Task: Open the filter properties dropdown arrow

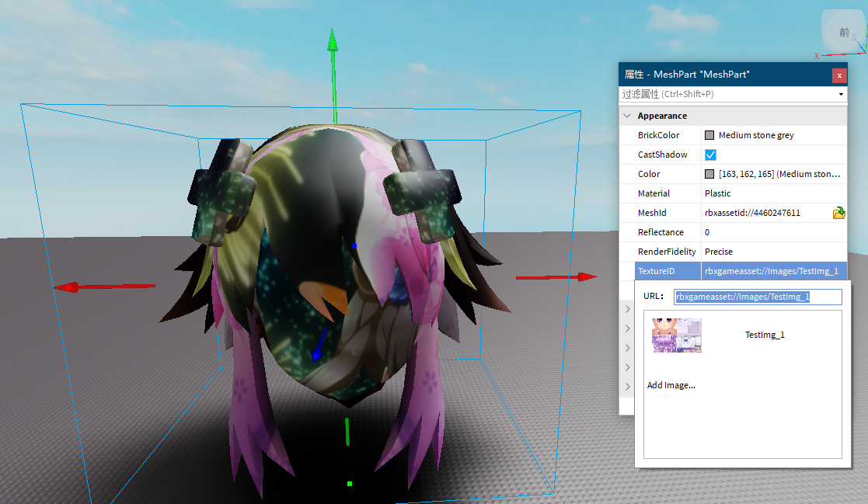Action: coord(841,94)
